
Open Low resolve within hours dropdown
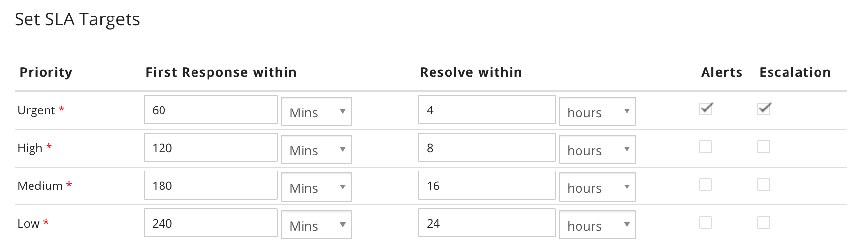(597, 225)
